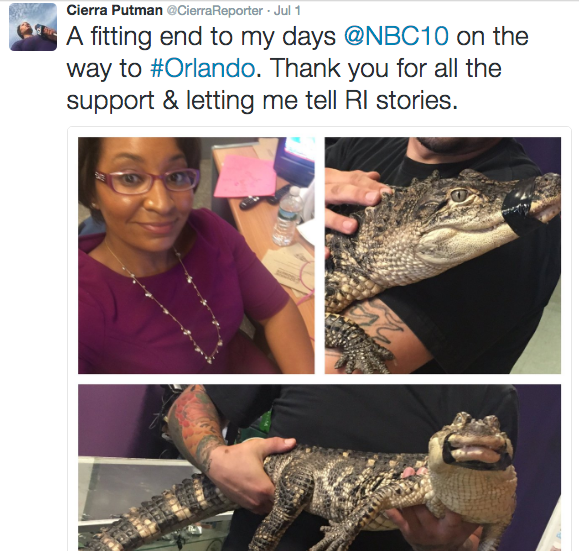Open the selfie photo in purple dress
Viewport: 579px width, 551px height.
click(x=196, y=255)
